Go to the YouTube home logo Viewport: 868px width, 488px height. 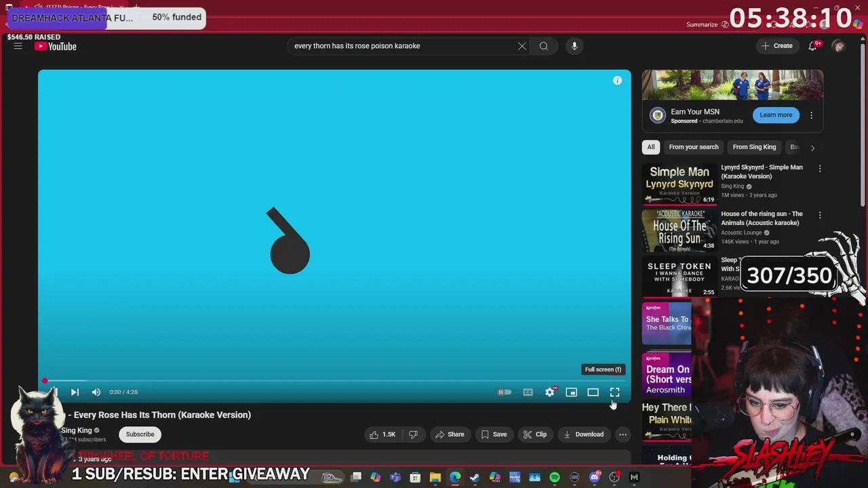56,46
